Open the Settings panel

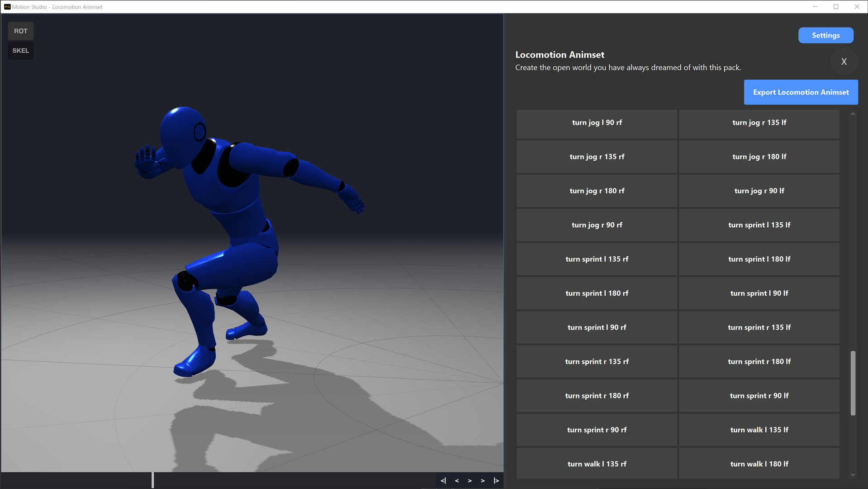coord(825,35)
